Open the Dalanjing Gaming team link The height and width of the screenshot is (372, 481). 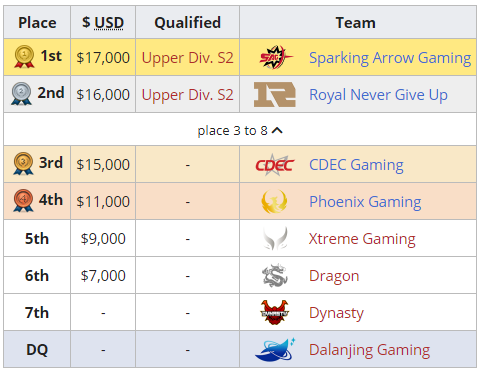coord(369,350)
